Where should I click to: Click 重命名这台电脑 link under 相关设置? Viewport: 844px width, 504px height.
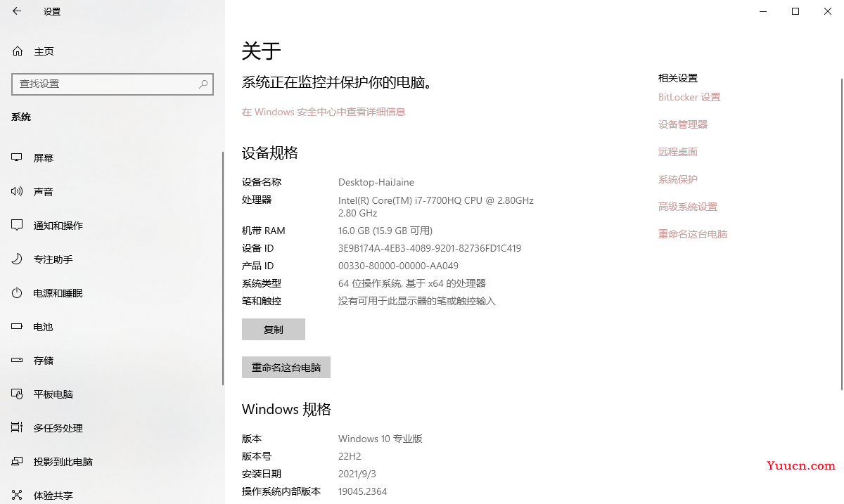pyautogui.click(x=693, y=234)
